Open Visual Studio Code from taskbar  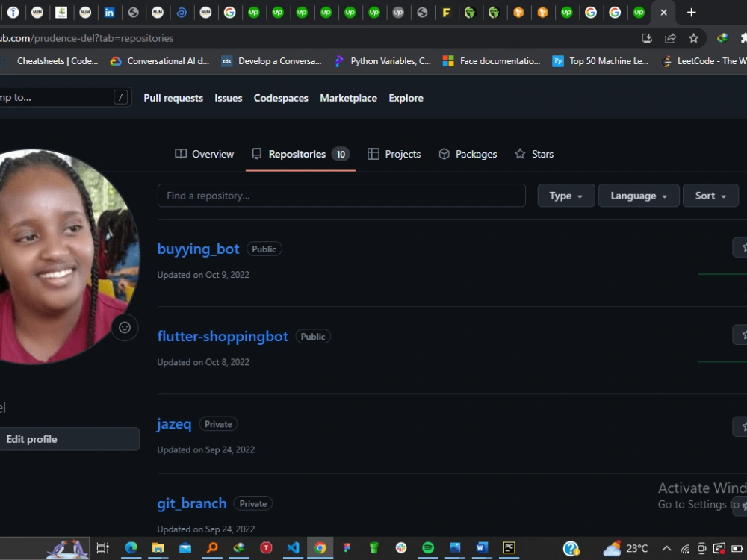point(293,548)
